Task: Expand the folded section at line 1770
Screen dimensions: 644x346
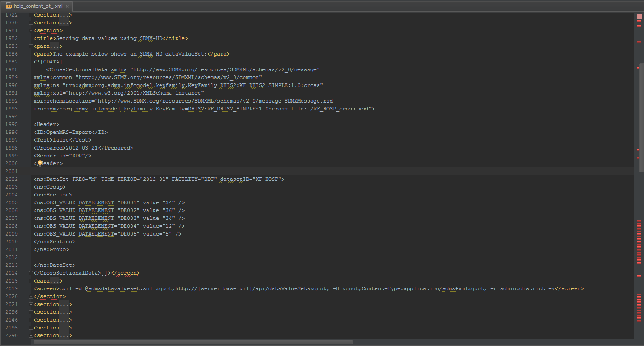Action: coord(31,23)
